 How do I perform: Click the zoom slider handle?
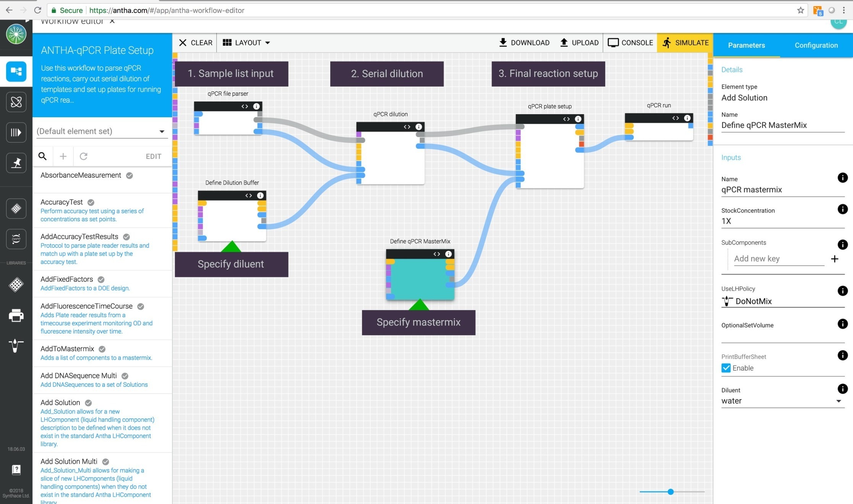coord(670,492)
